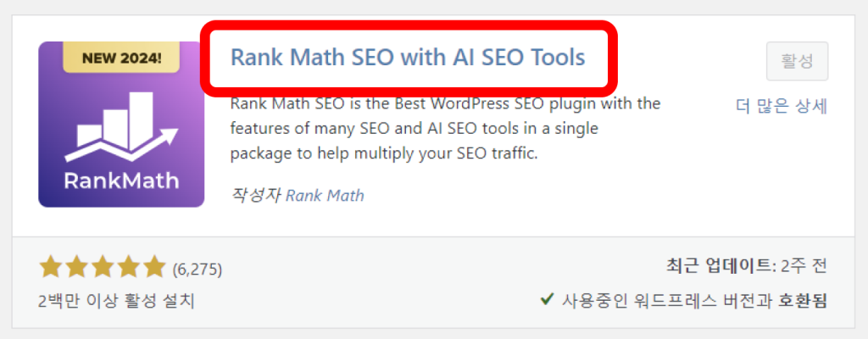The width and height of the screenshot is (868, 339).
Task: Click the plugin description paragraph
Action: (445, 129)
